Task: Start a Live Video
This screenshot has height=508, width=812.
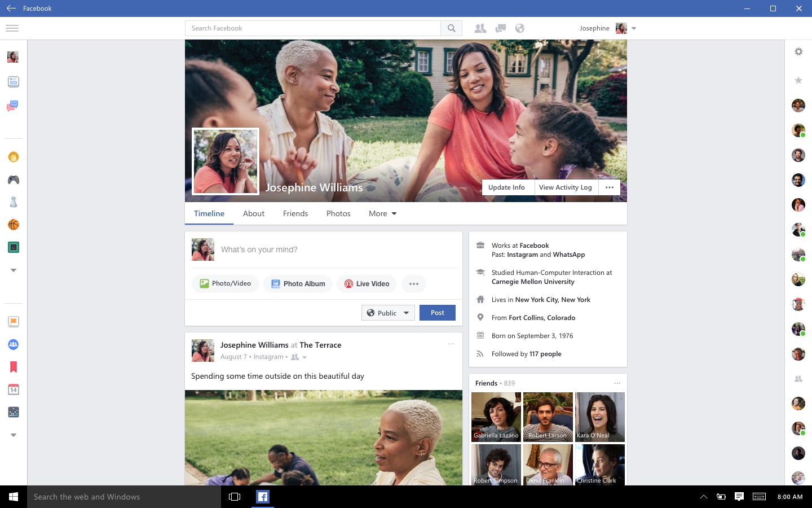Action: coord(367,284)
